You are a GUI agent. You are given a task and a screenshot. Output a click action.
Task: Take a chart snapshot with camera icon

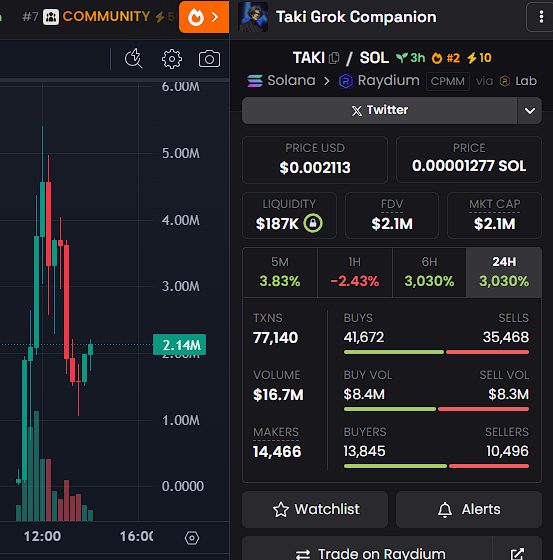pos(209,59)
